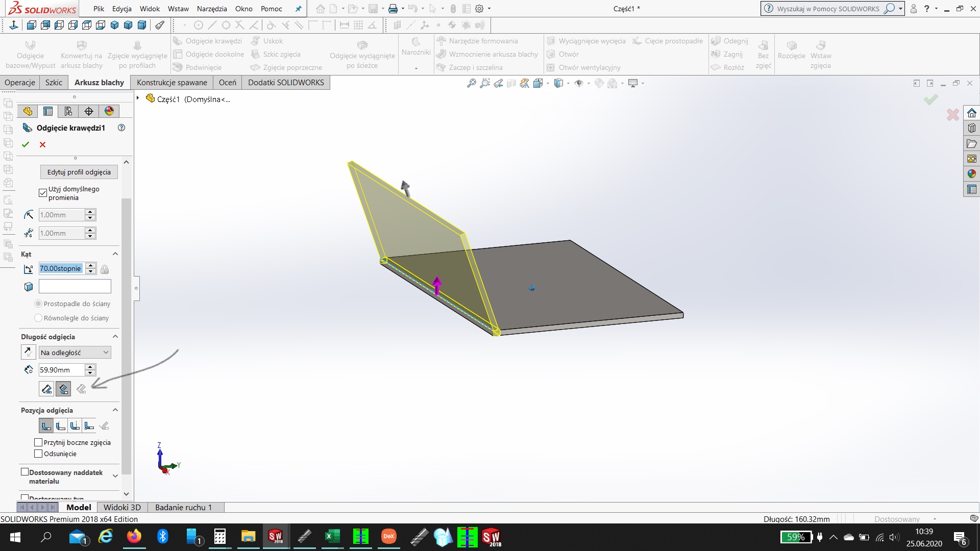Expand Dostosowany naddatek materiału section

coord(115,476)
